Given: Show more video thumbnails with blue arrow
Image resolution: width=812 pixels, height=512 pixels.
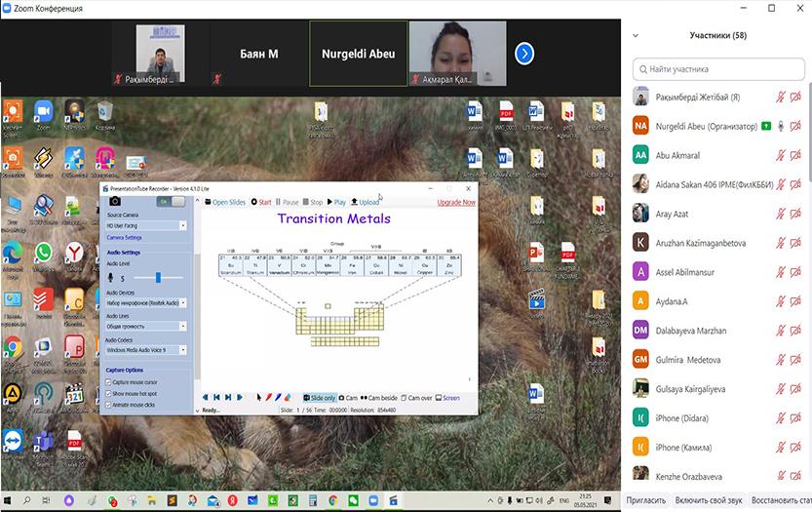Looking at the screenshot, I should pyautogui.click(x=524, y=54).
